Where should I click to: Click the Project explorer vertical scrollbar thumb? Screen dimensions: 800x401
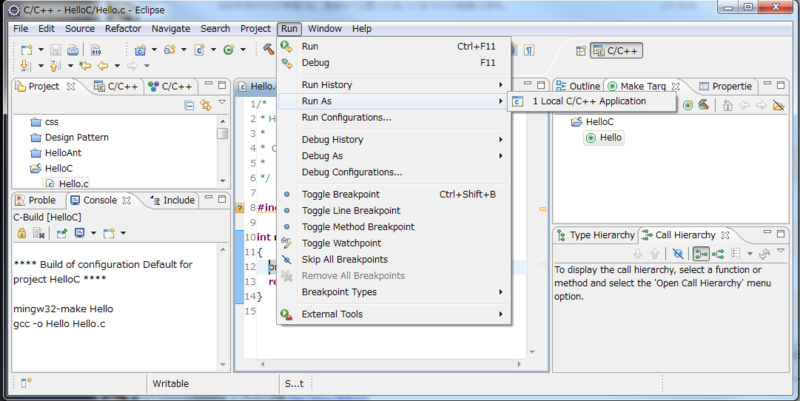tap(222, 134)
